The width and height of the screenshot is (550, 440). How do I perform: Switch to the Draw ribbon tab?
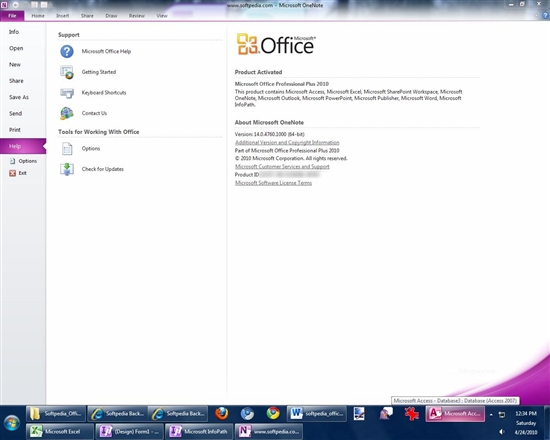111,16
